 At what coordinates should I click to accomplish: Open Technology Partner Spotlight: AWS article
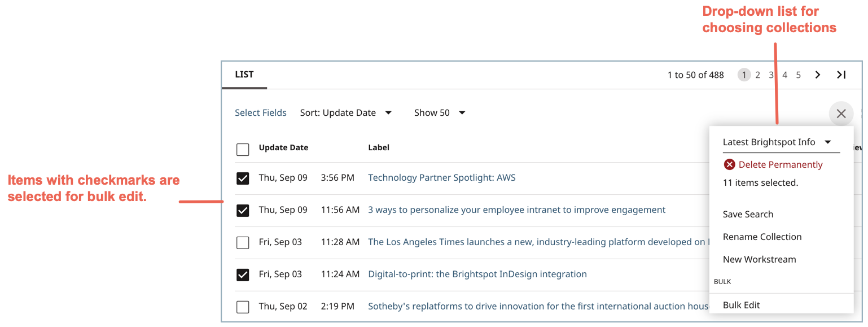(442, 177)
